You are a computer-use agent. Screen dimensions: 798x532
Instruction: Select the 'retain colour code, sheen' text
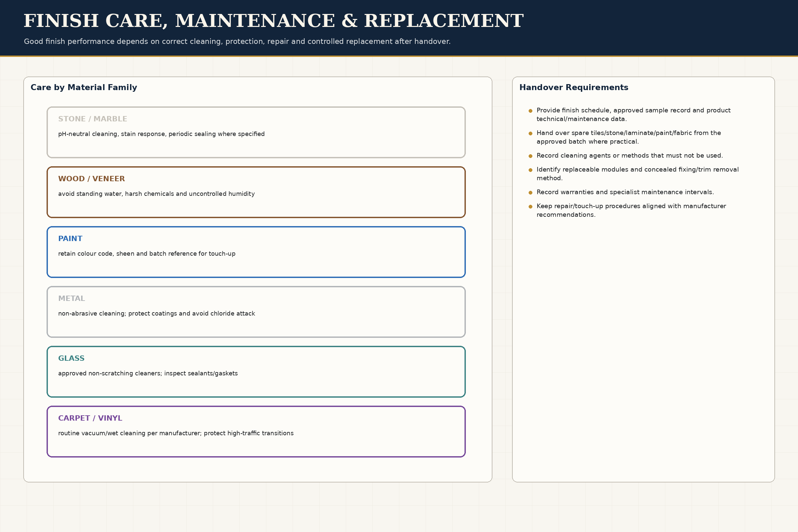[147, 254]
